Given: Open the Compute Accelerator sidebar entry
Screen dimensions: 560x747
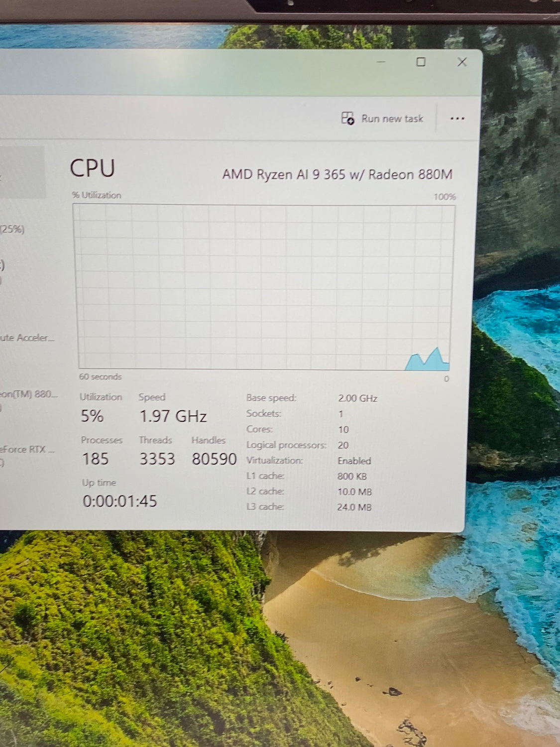Looking at the screenshot, I should pos(26,338).
